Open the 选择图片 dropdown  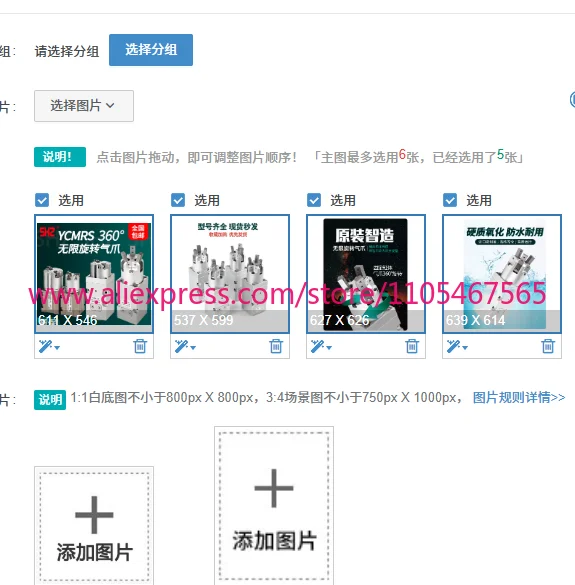tap(84, 106)
